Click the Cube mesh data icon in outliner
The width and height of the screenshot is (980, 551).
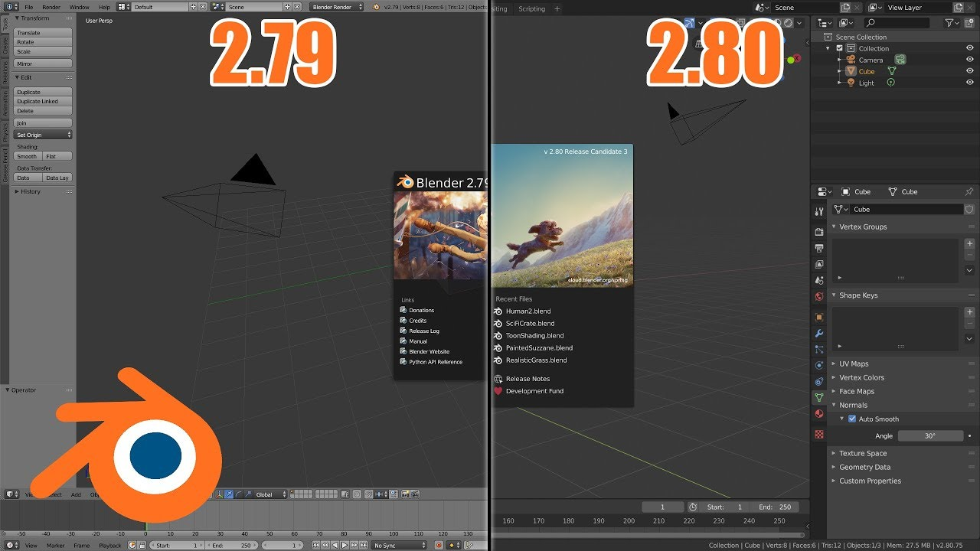point(891,71)
